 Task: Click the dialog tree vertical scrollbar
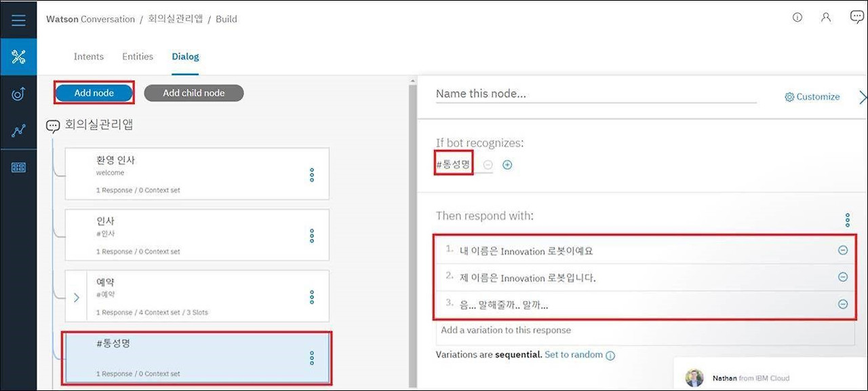[x=412, y=234]
